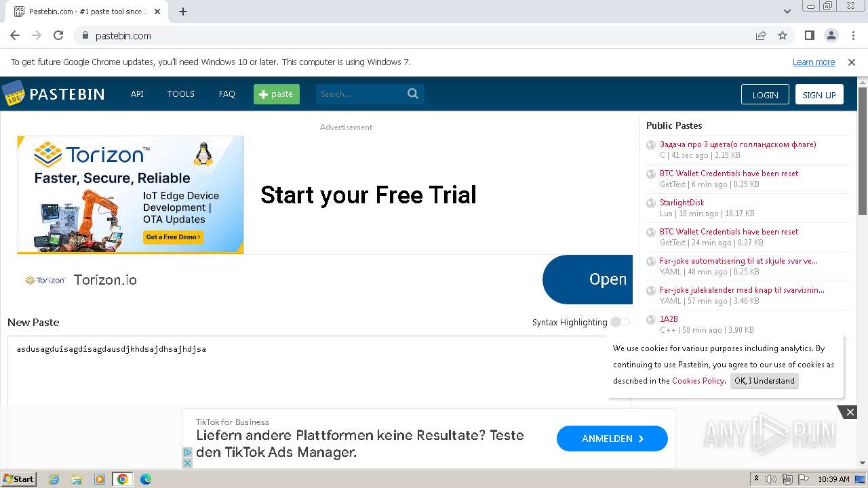The height and width of the screenshot is (488, 868).
Task: Click the Open button on Torizon ad
Action: [x=588, y=279]
